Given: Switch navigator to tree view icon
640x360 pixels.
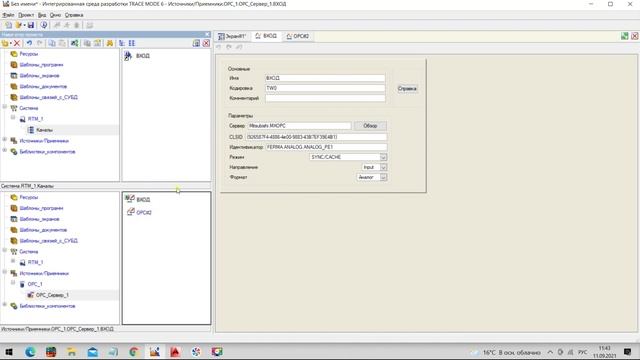Looking at the screenshot, I should click(x=122, y=43).
